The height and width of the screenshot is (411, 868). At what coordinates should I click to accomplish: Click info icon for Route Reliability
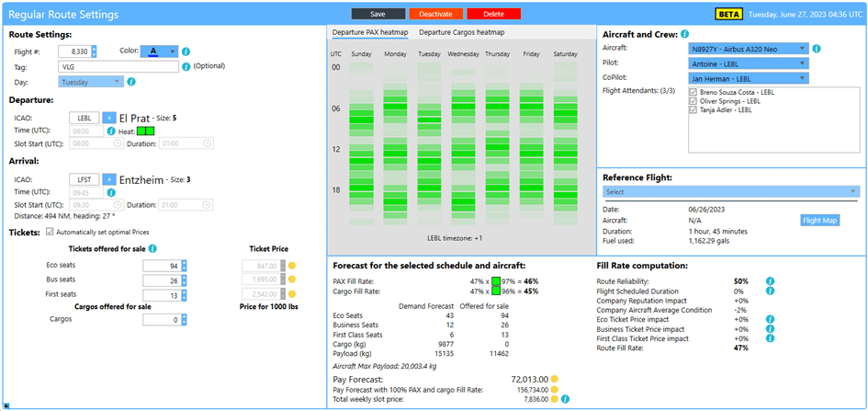click(770, 280)
